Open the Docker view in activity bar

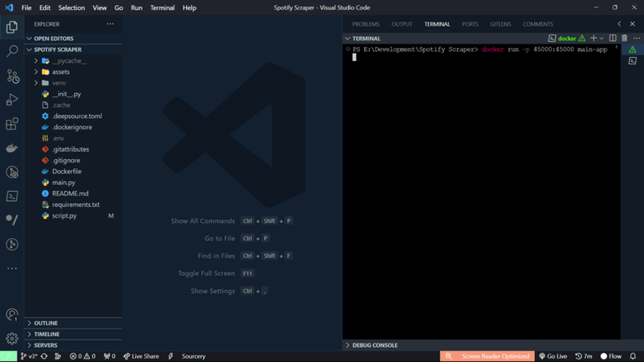12,148
